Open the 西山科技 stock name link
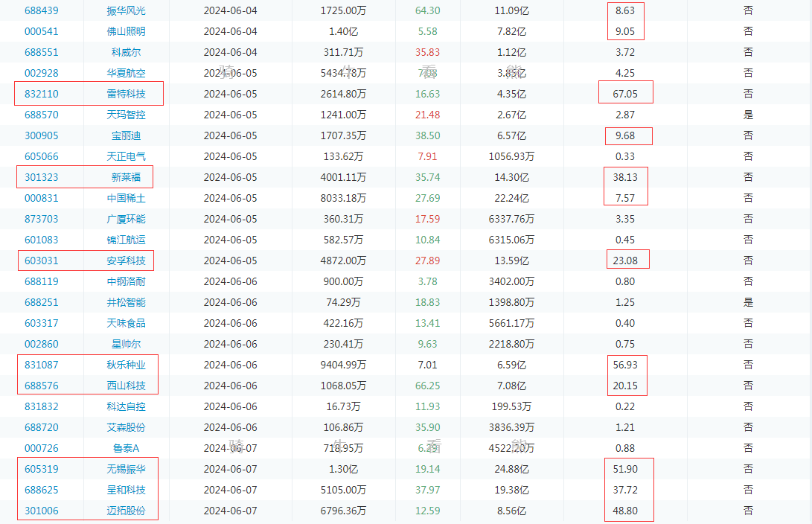 (x=126, y=386)
